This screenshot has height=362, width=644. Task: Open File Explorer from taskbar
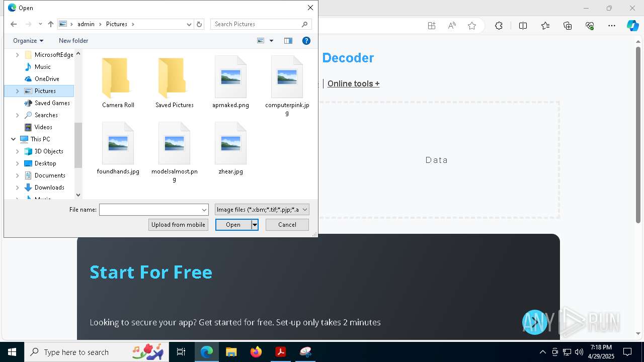231,352
